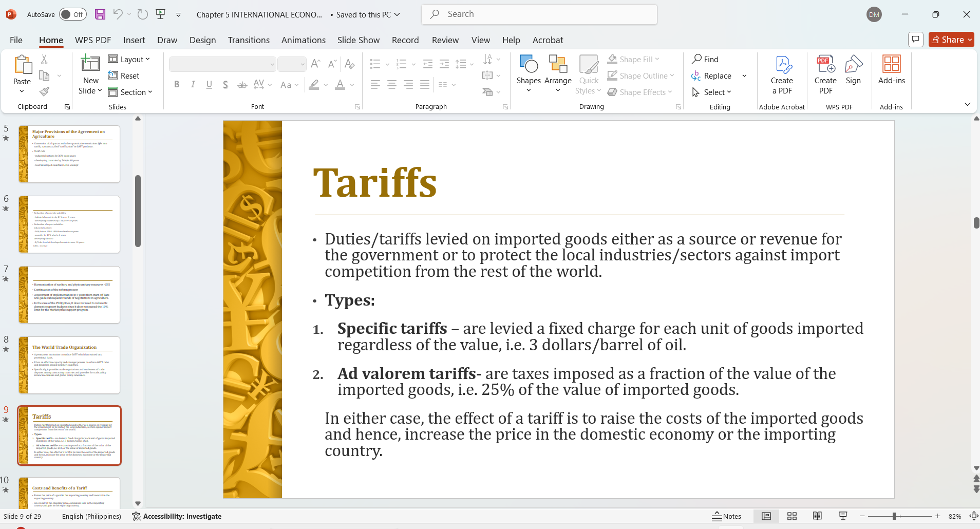Toggle the Notes pane
The width and height of the screenshot is (980, 529).
(727, 516)
